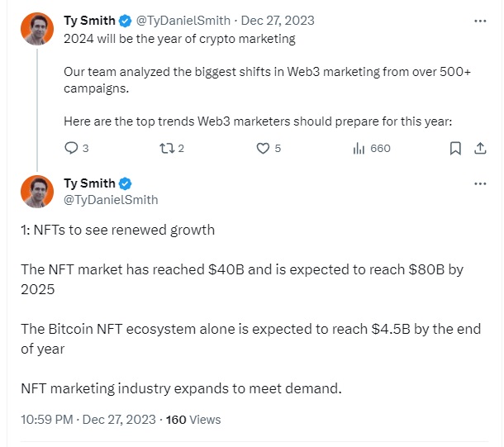Bookmark the first tweet
The image size is (504, 447).
(455, 148)
